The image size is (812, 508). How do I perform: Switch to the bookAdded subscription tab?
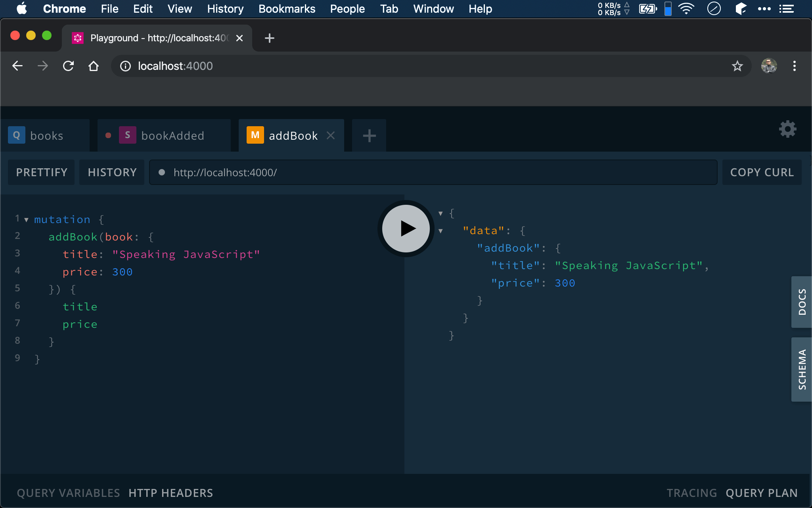pyautogui.click(x=172, y=135)
